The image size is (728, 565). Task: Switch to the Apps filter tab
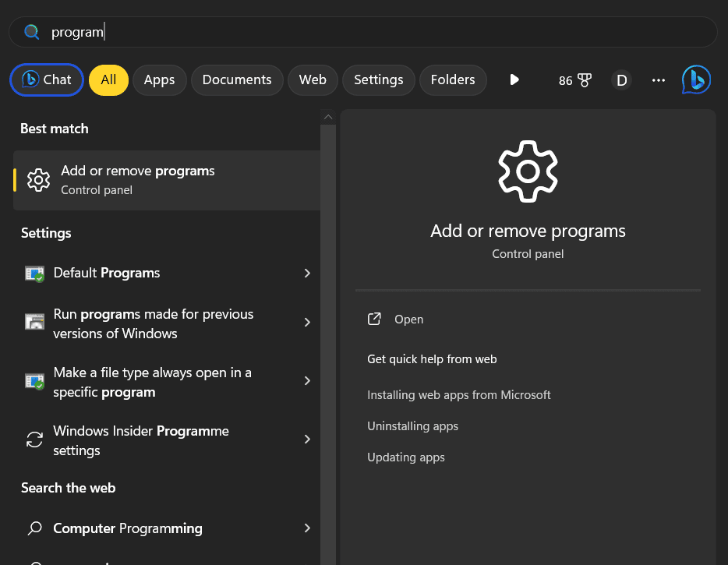tap(159, 79)
